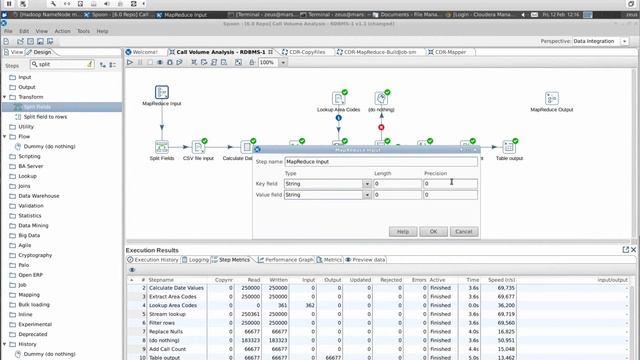Click the lock icon in the canvas toolbar

tap(252, 62)
